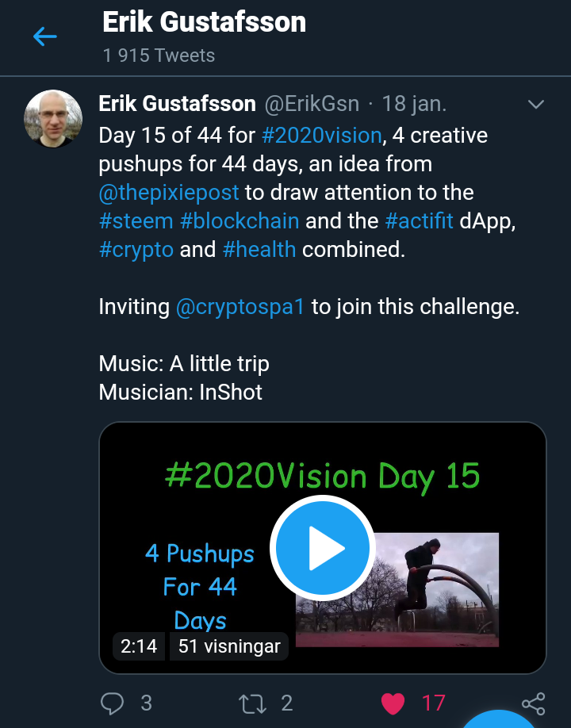Click the @ErikGsn handle
This screenshot has height=728, width=571.
pyautogui.click(x=312, y=104)
